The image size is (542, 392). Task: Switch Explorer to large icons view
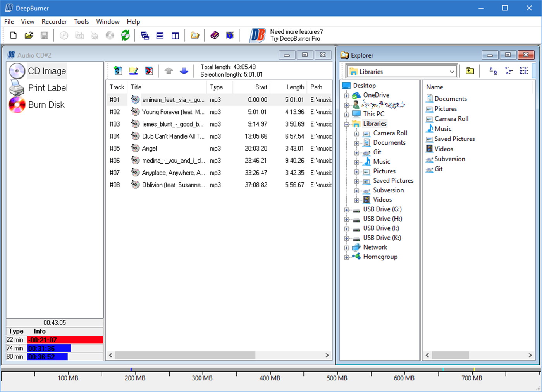(x=493, y=71)
